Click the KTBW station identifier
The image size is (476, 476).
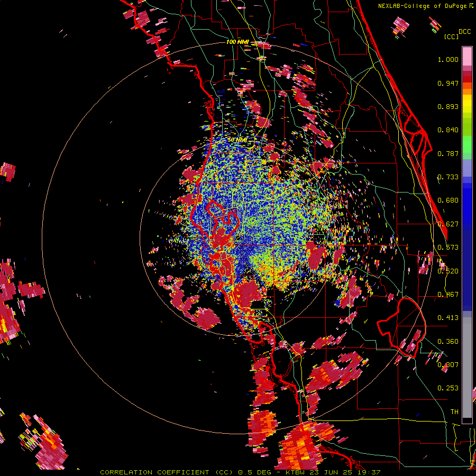pos(297,472)
